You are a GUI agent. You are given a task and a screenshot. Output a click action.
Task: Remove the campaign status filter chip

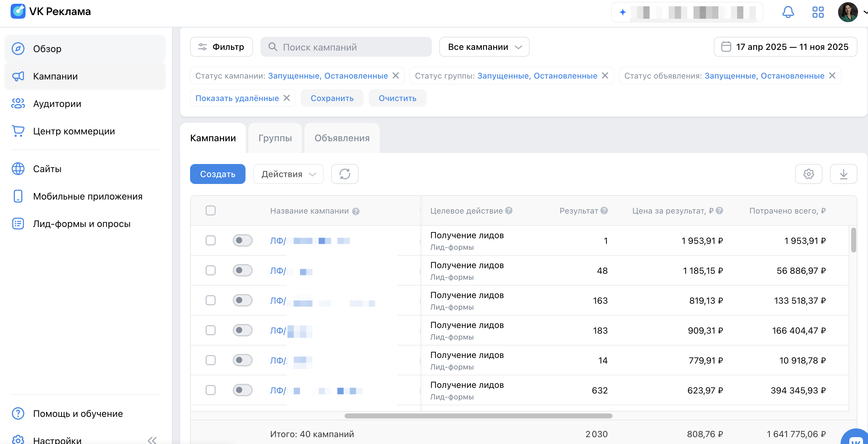[x=396, y=75]
